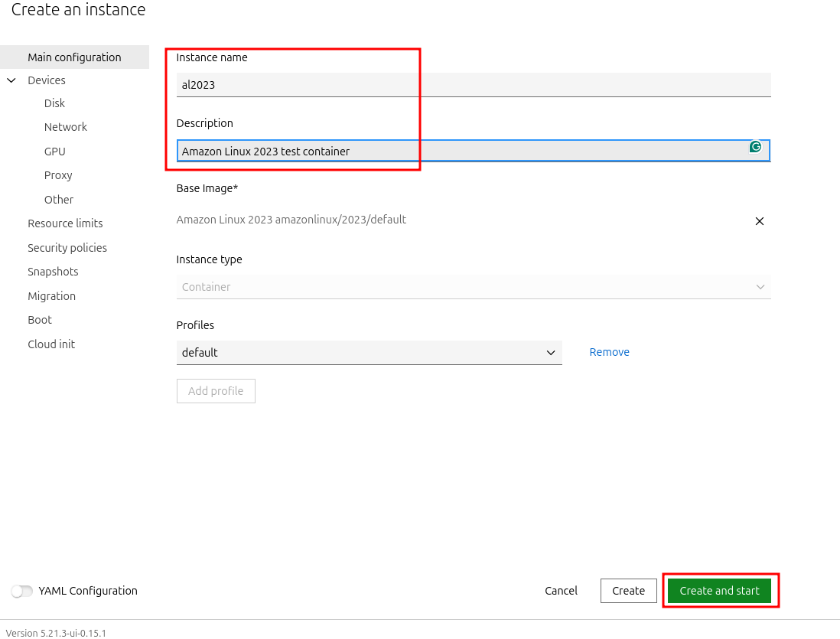
Task: Click Create and start button
Action: tap(719, 591)
